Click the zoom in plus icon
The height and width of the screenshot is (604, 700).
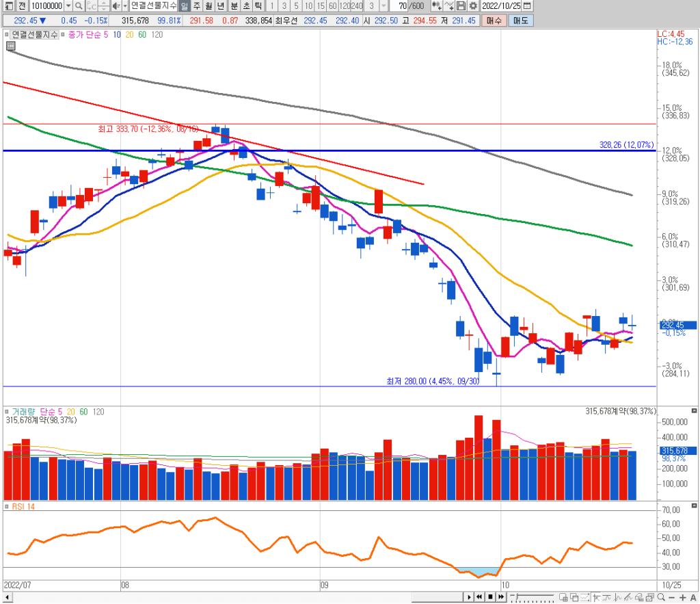681,598
